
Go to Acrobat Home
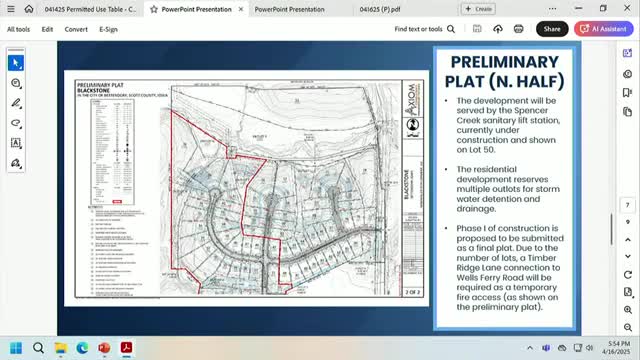(x=29, y=9)
